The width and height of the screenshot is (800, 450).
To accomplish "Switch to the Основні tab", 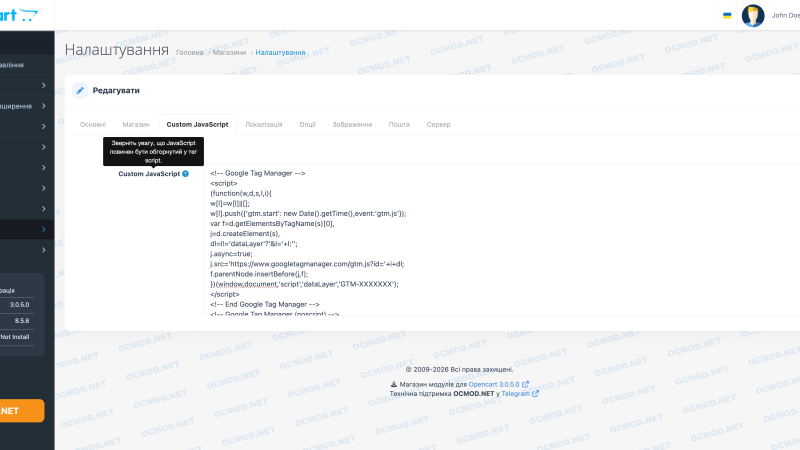I will [92, 124].
